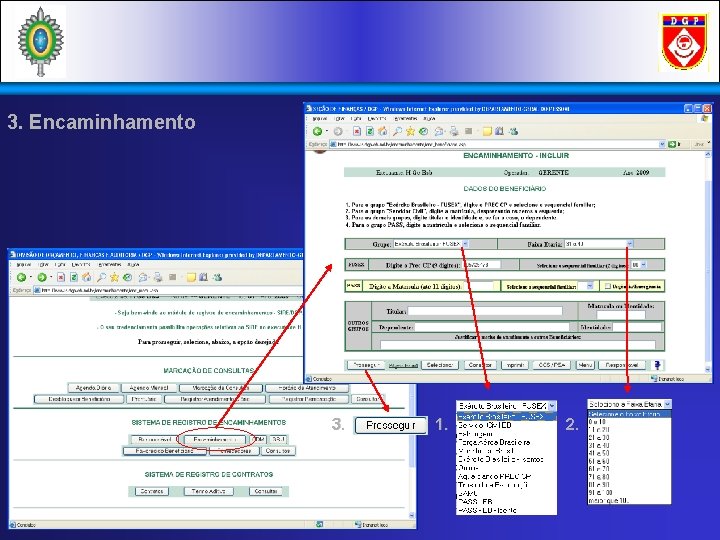Open Ferramentas menu in Encaminhamento window

tap(405, 118)
